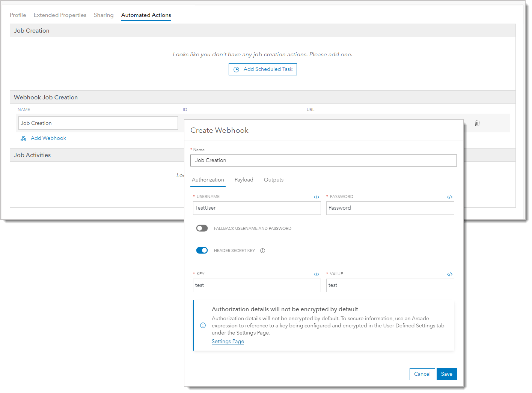Open the Settings Page link

228,341
